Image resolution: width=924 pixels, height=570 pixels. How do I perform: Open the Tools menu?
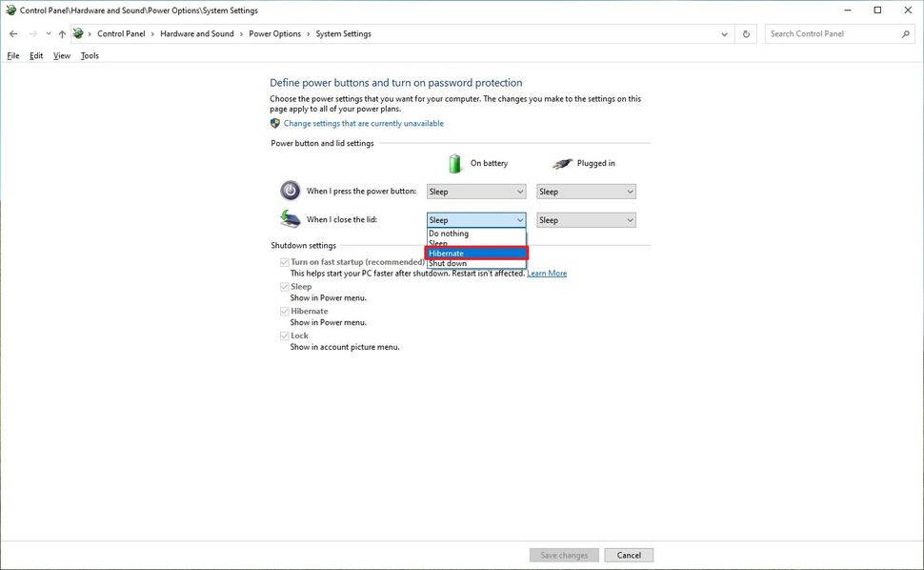[x=89, y=55]
